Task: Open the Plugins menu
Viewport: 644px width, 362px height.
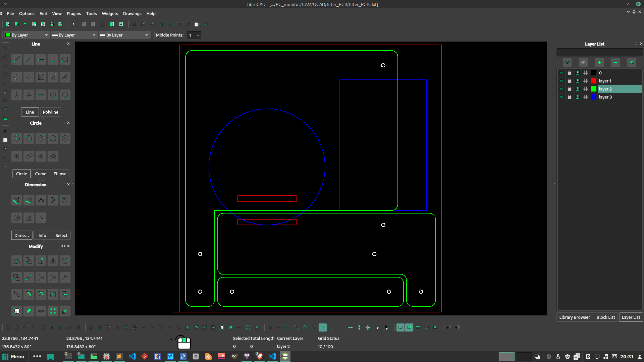Action: (74, 14)
